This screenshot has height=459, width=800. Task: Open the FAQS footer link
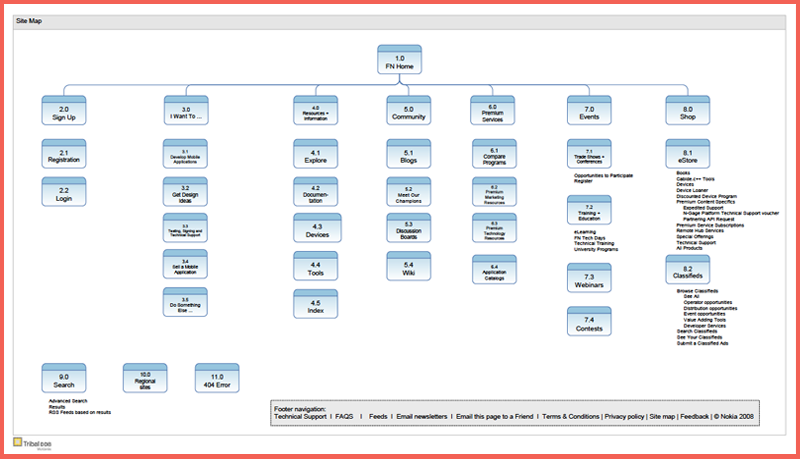[x=344, y=417]
